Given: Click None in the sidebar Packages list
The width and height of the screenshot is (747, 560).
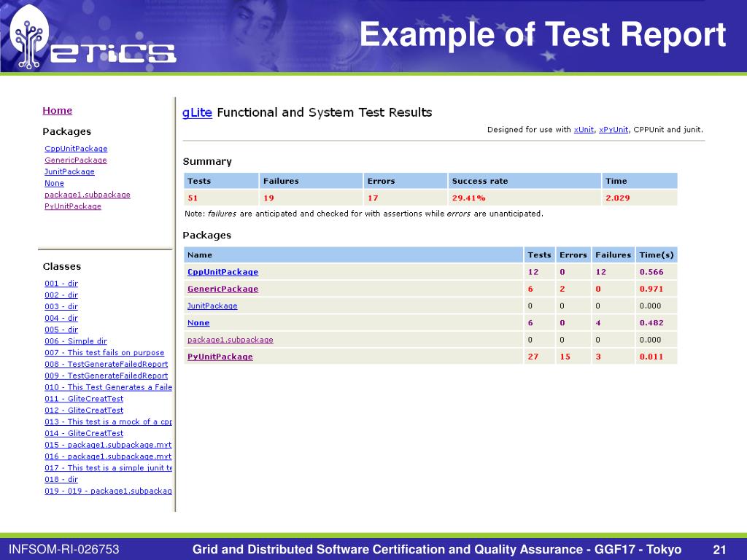Looking at the screenshot, I should click(x=54, y=183).
